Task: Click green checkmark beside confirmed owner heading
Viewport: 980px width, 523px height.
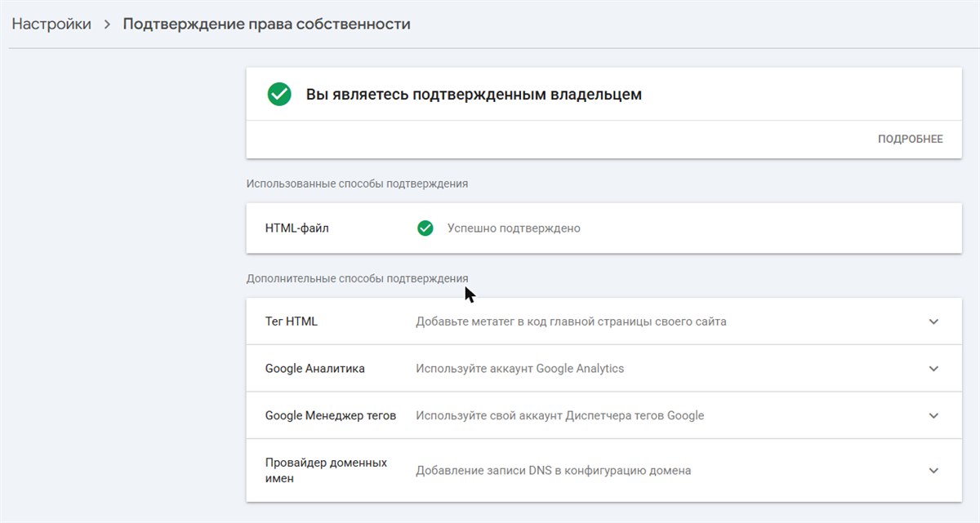Action: click(x=279, y=95)
